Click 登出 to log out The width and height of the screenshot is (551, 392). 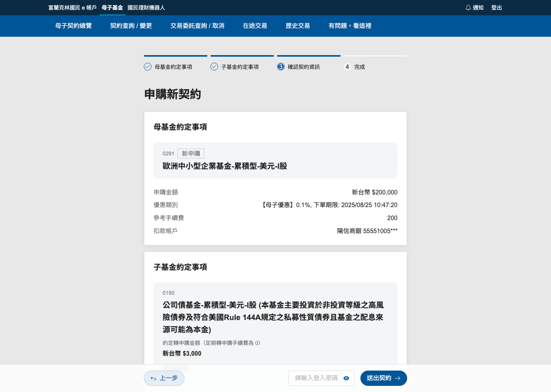(497, 8)
